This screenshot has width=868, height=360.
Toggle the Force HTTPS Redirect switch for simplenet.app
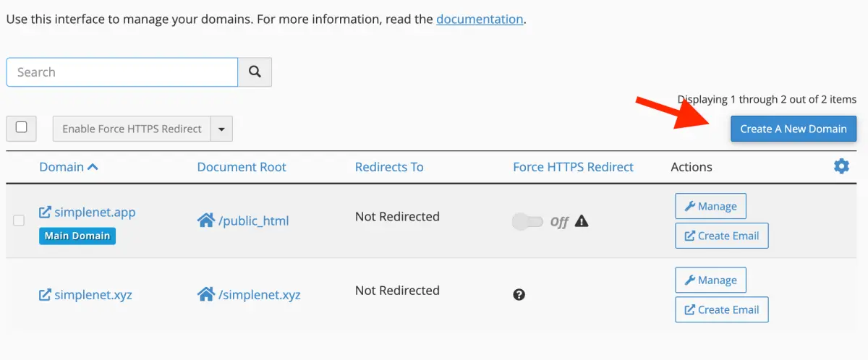coord(527,221)
